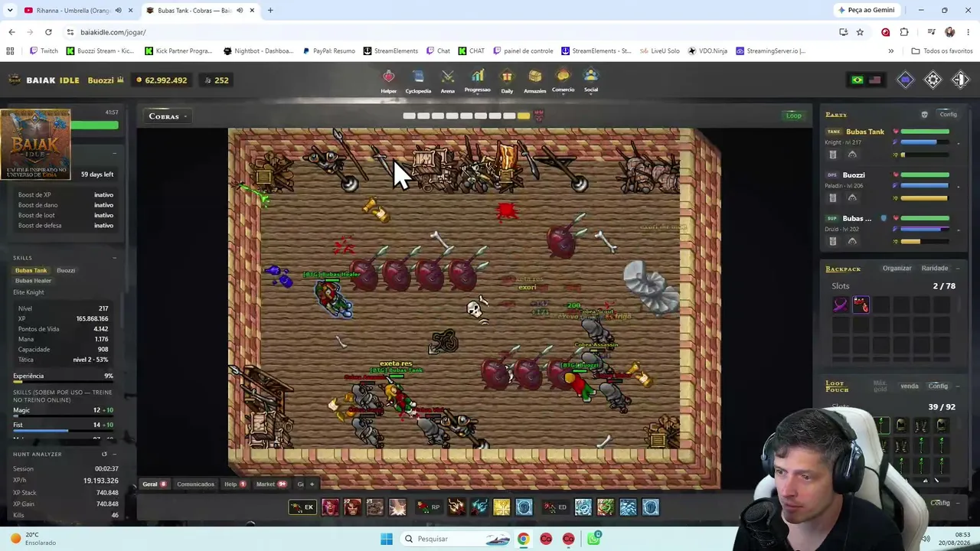This screenshot has height=551, width=980.
Task: Select the EK character button
Action: (x=302, y=507)
